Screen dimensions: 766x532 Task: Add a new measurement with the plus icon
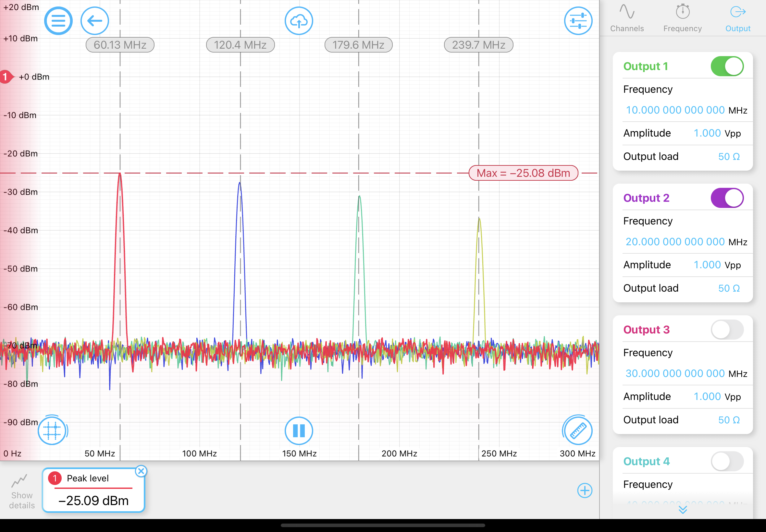click(x=585, y=491)
